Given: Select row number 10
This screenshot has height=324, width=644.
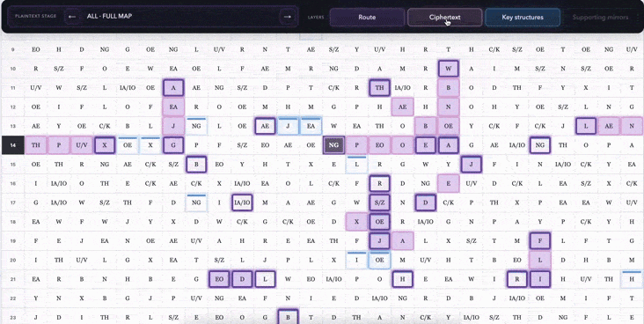Looking at the screenshot, I should coord(12,69).
